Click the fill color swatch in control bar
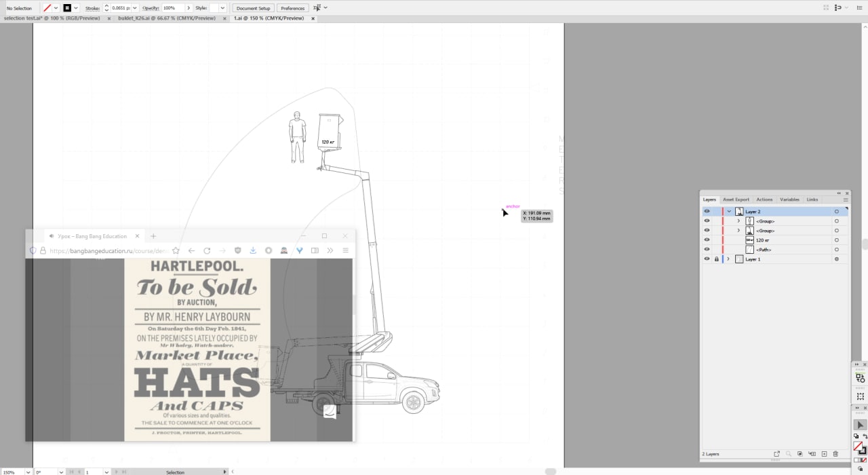This screenshot has height=475, width=868. pos(47,7)
